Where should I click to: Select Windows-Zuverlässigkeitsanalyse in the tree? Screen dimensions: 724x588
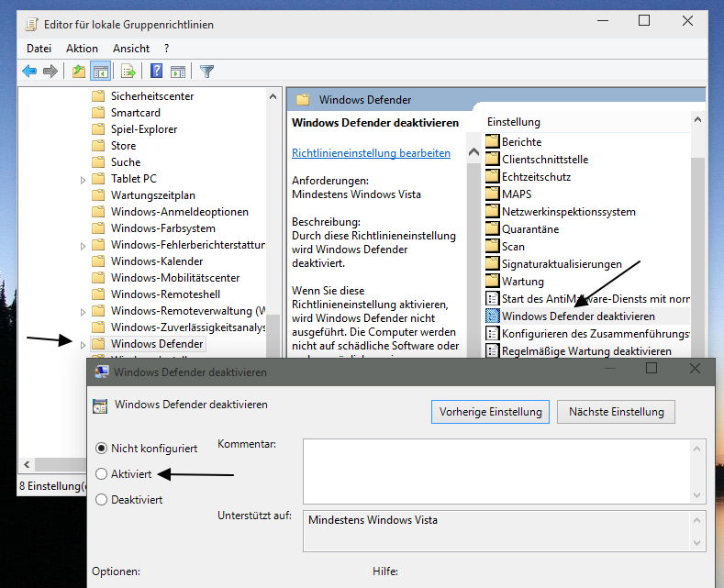(187, 327)
